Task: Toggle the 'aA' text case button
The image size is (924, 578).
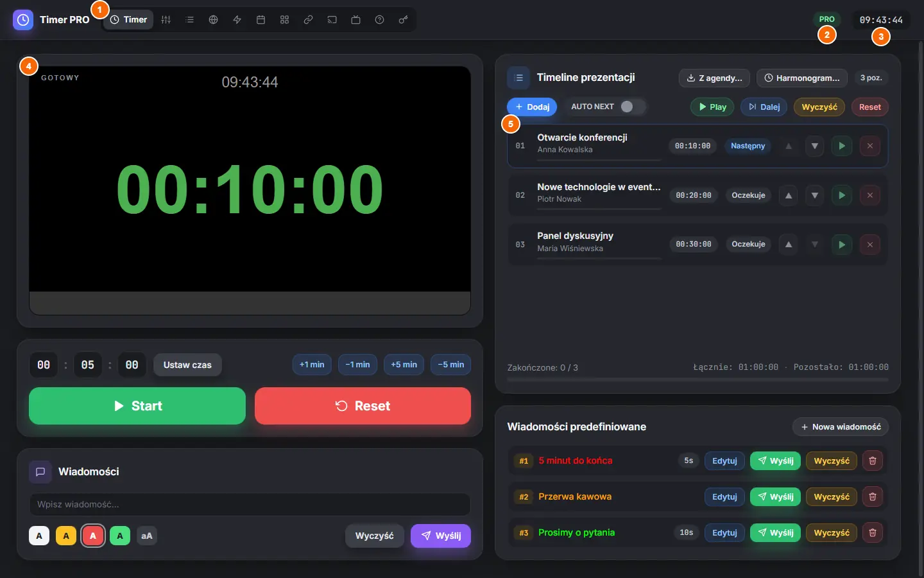Action: 147,536
